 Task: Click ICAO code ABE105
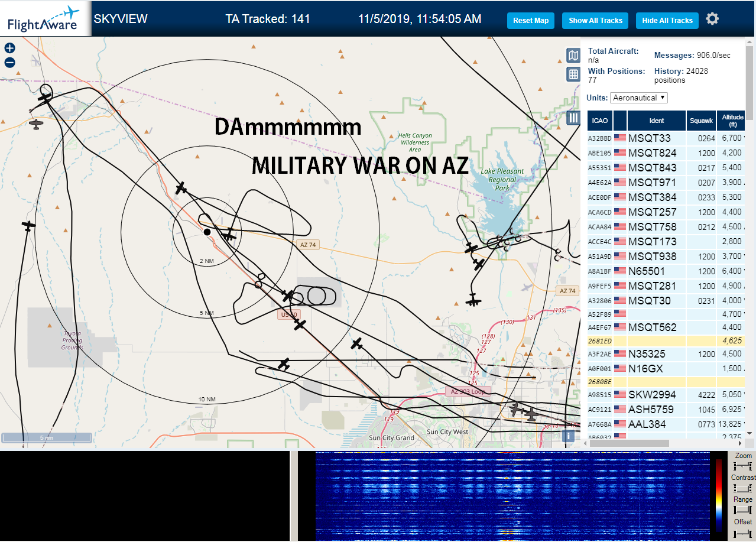tap(599, 153)
